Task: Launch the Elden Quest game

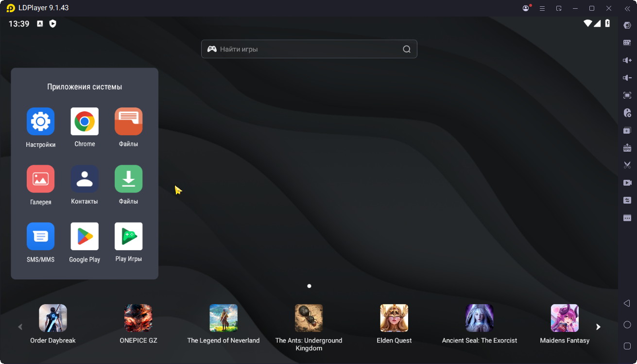Action: coord(394,318)
